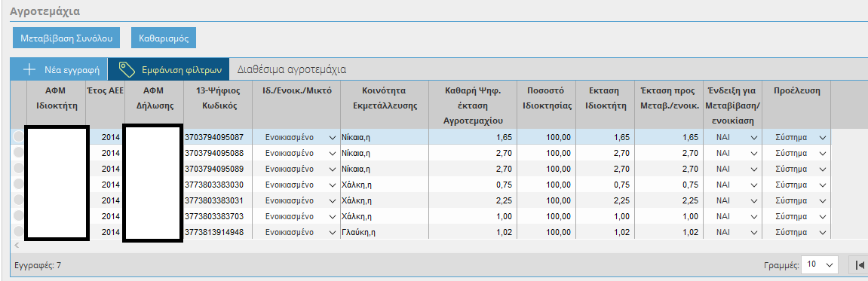Select row radio for code 3773803383703

[18, 216]
